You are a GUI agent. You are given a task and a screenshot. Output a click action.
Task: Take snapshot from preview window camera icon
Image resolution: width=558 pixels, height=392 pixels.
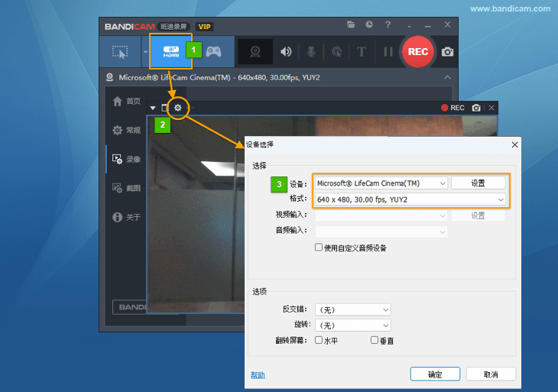[476, 108]
